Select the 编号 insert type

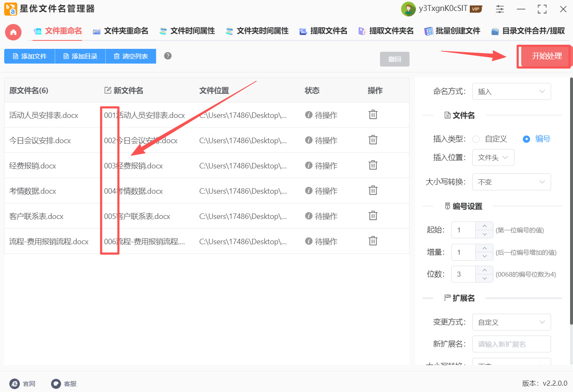(x=526, y=139)
